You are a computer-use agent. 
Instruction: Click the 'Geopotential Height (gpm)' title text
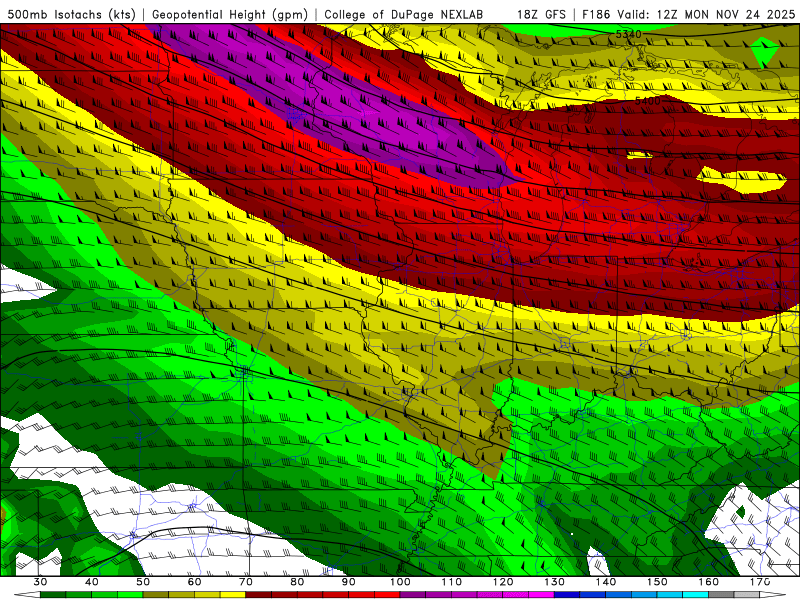(230, 14)
